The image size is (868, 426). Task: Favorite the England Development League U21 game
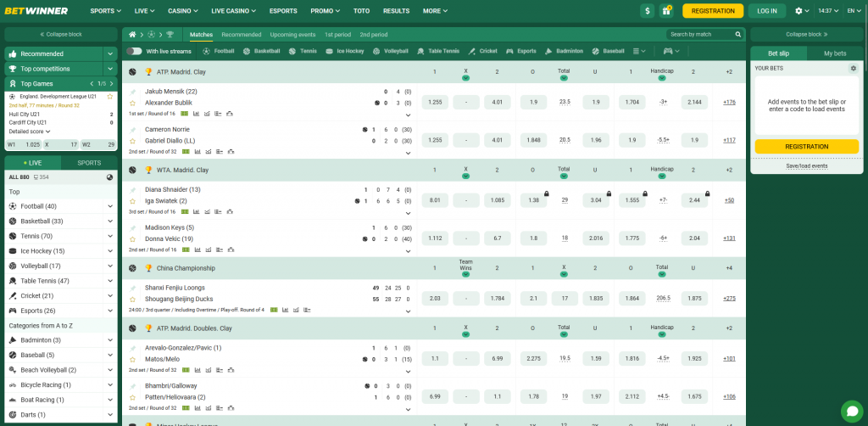(110, 97)
